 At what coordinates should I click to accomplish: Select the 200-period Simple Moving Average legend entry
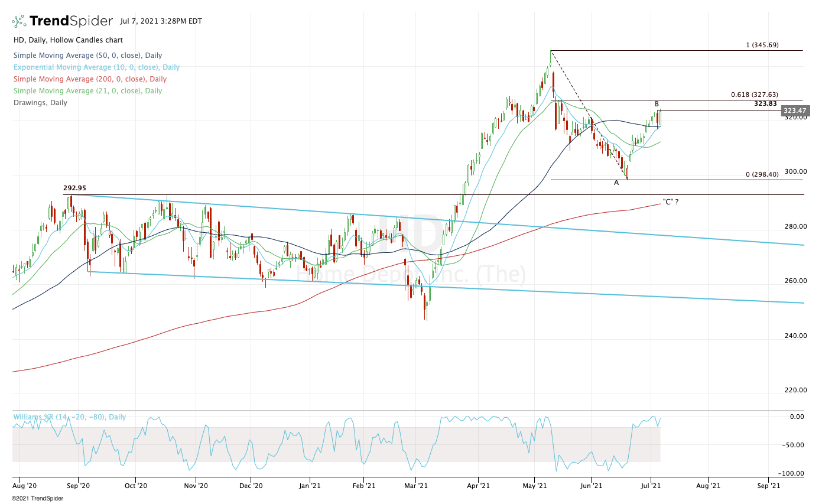(x=90, y=79)
